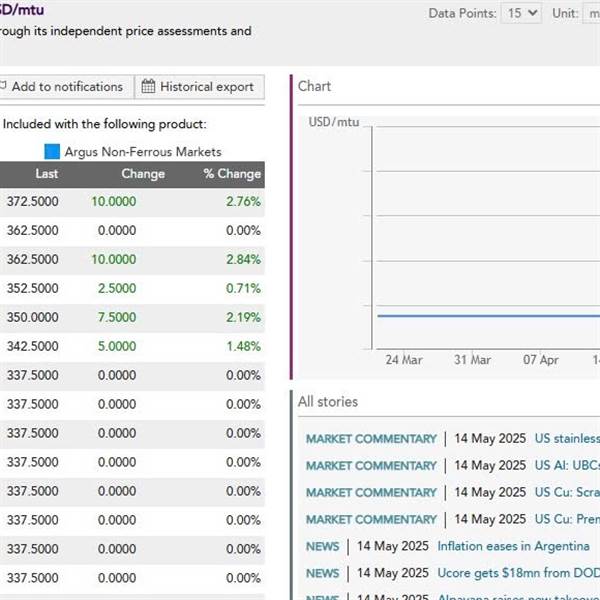Click the Argus Non-Ferrous Markets label

click(143, 152)
